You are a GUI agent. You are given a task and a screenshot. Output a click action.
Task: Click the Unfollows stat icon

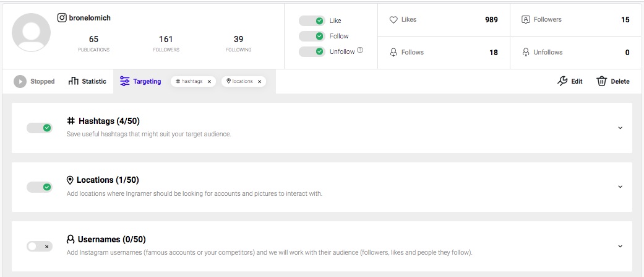pyautogui.click(x=526, y=52)
